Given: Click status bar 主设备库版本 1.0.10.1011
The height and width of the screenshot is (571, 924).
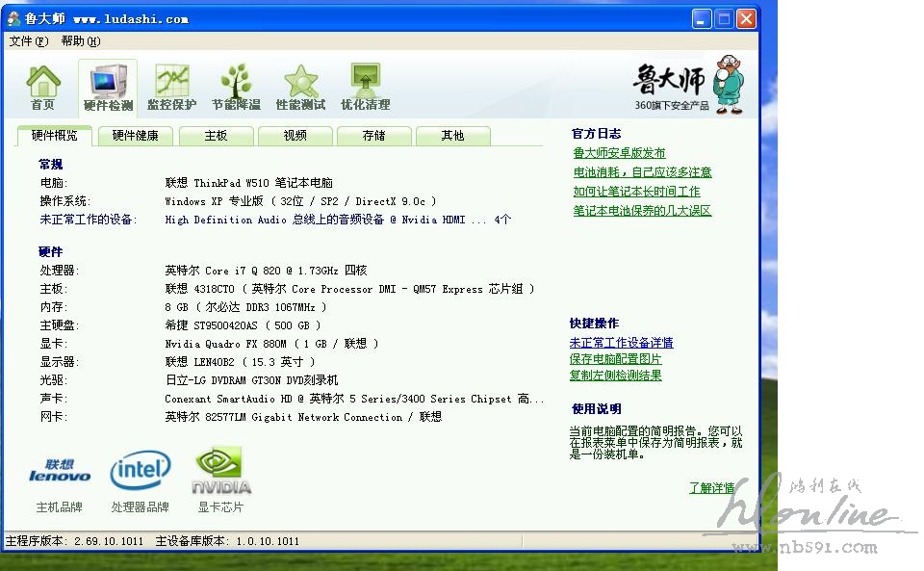Looking at the screenshot, I should click(x=227, y=541).
